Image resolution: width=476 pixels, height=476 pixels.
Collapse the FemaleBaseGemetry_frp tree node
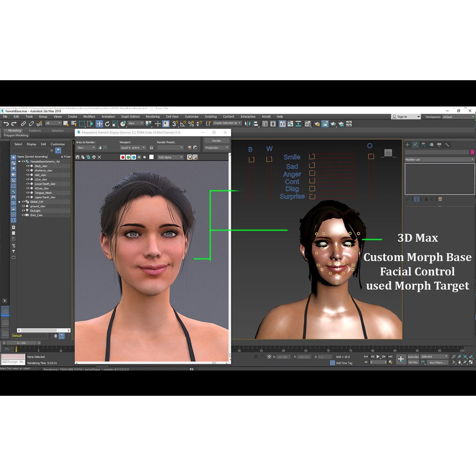19,161
